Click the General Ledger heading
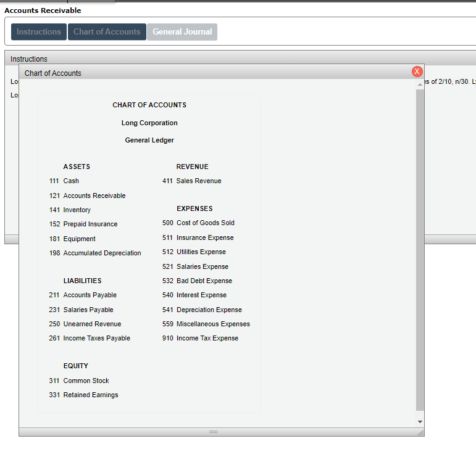 (x=149, y=141)
